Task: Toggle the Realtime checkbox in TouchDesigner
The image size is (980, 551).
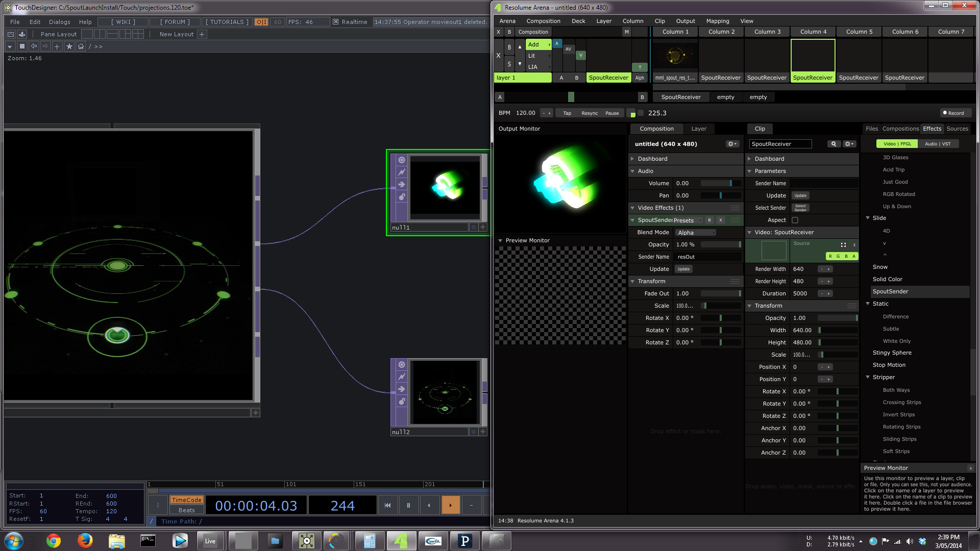Action: click(335, 22)
